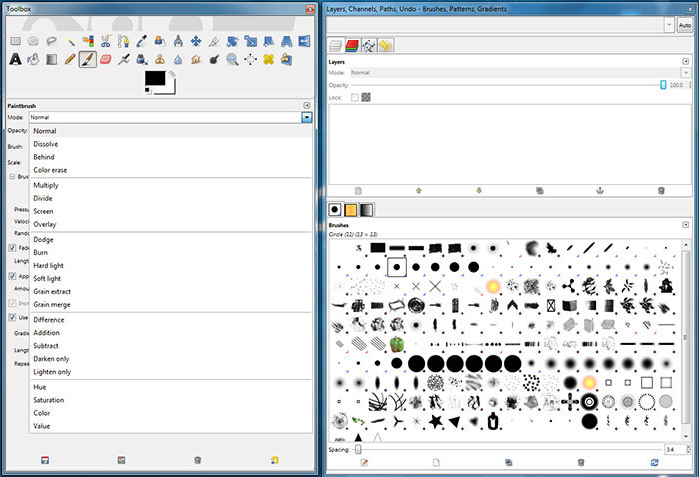The image size is (700, 477).
Task: Select the Ellipse Select tool
Action: (x=33, y=42)
